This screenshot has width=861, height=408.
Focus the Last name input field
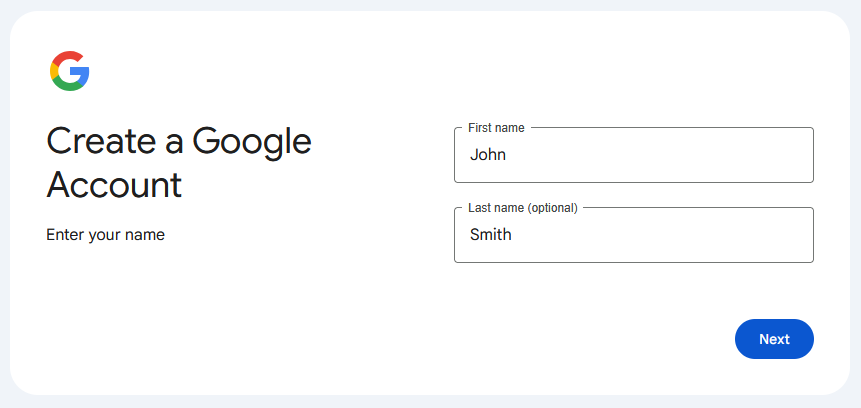click(633, 236)
